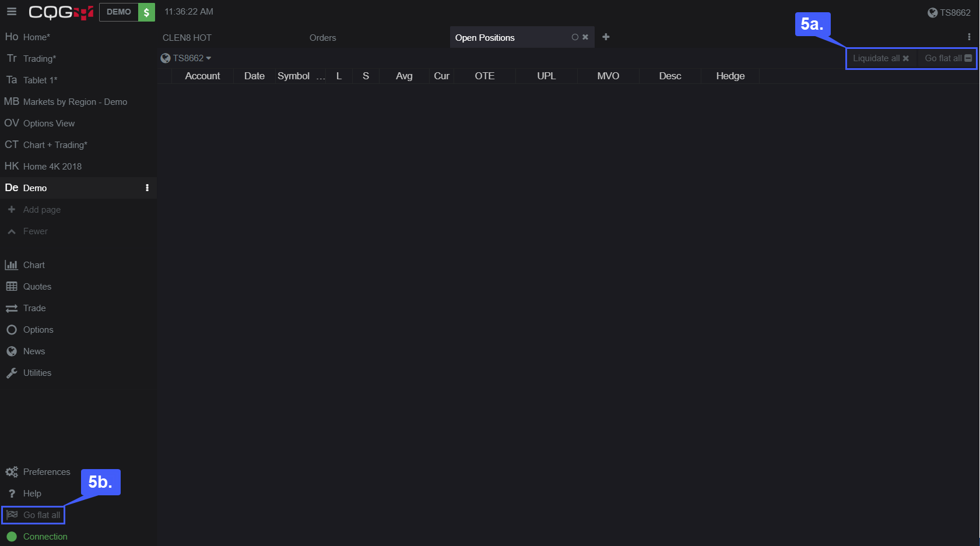Click the Cur column header
980x546 pixels.
(x=442, y=76)
